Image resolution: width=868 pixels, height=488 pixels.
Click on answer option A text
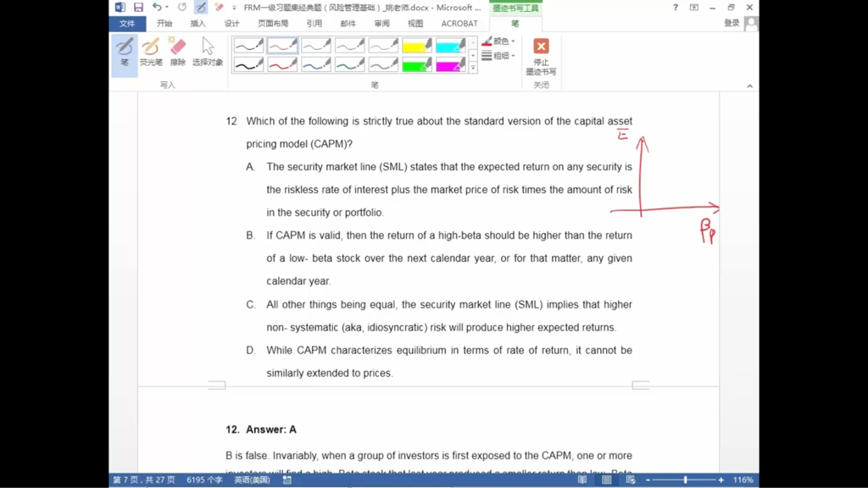(x=449, y=189)
